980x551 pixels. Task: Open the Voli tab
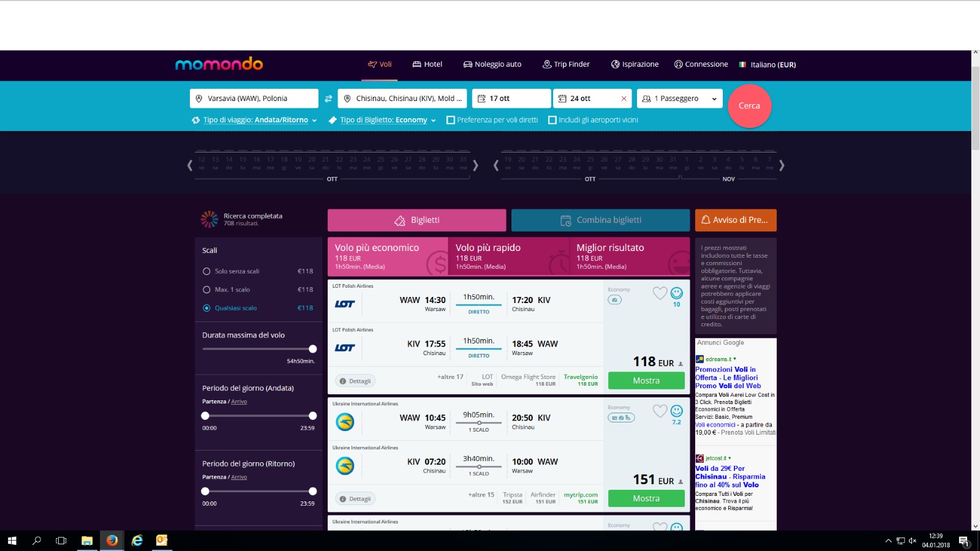380,64
